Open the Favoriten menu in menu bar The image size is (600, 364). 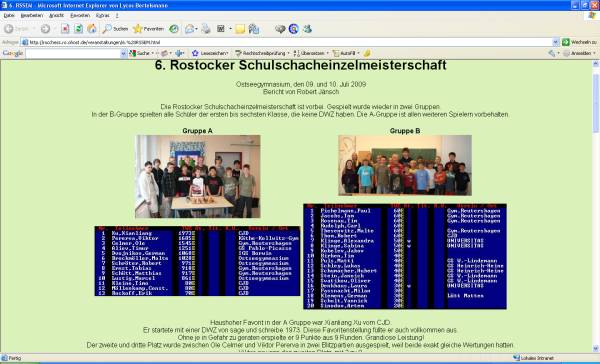click(80, 15)
